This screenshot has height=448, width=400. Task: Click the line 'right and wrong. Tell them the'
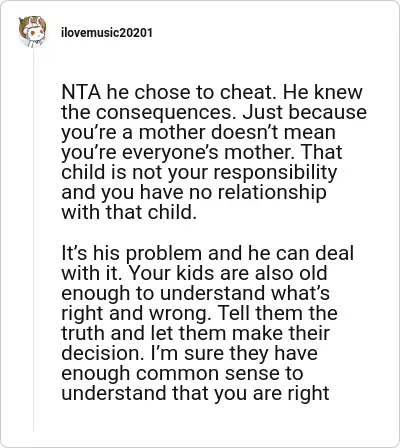point(199,313)
